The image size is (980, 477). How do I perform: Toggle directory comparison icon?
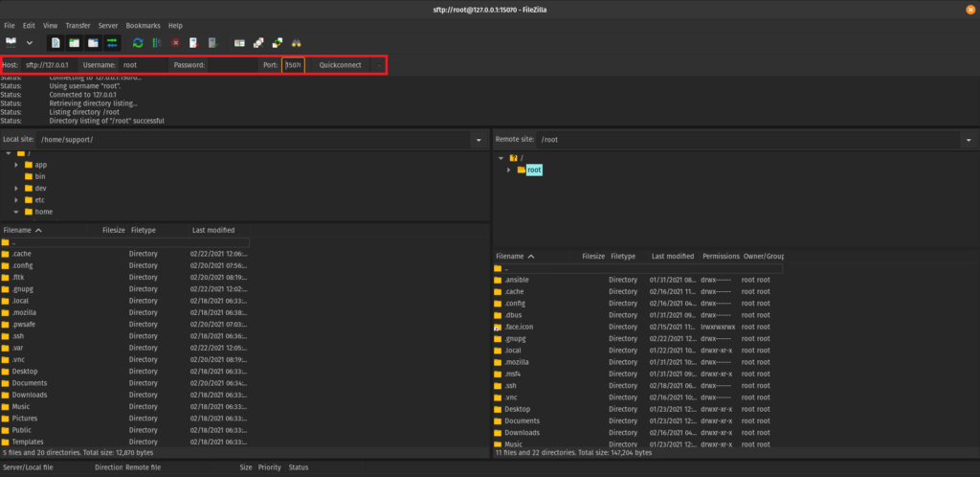tap(258, 42)
